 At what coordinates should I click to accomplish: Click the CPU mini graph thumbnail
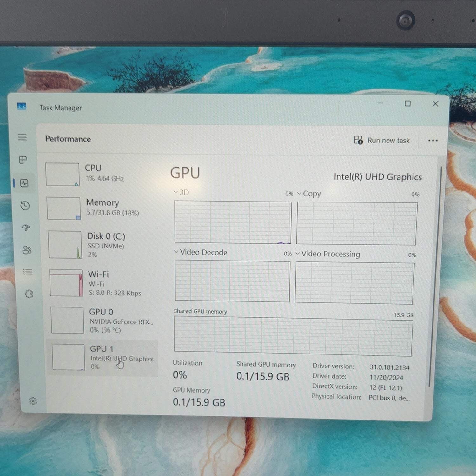[63, 174]
